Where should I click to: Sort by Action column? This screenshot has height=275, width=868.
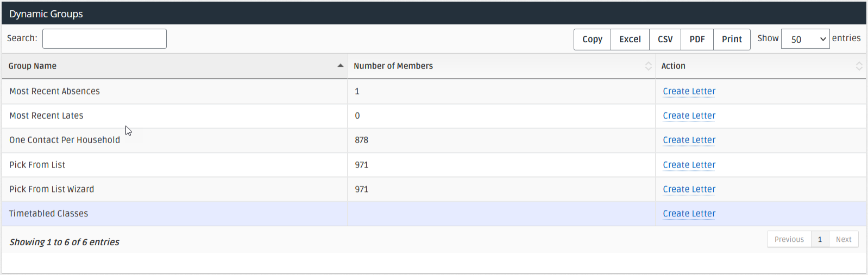tap(760, 66)
